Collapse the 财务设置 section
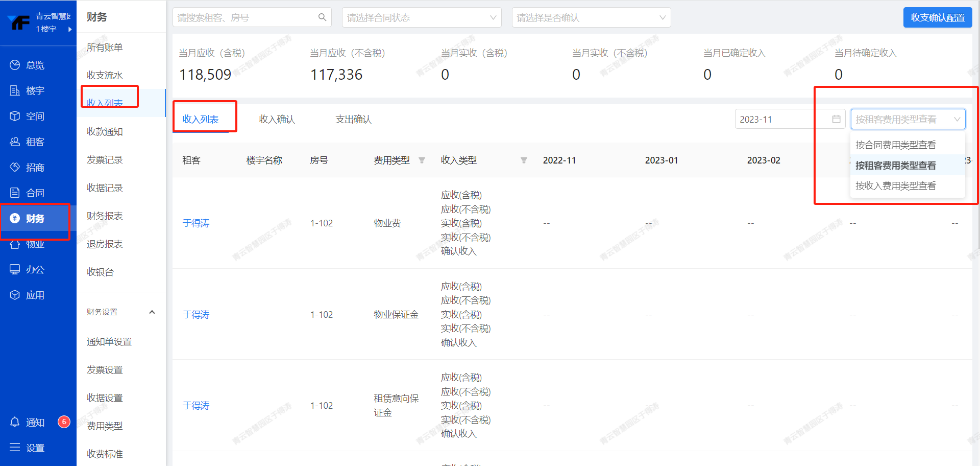980x466 pixels. [x=152, y=312]
